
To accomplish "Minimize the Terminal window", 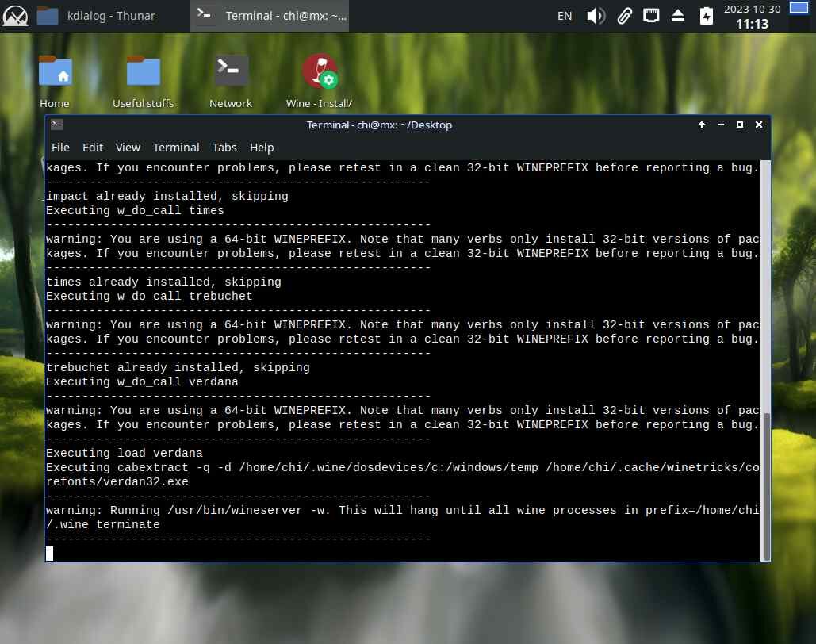I will (721, 125).
